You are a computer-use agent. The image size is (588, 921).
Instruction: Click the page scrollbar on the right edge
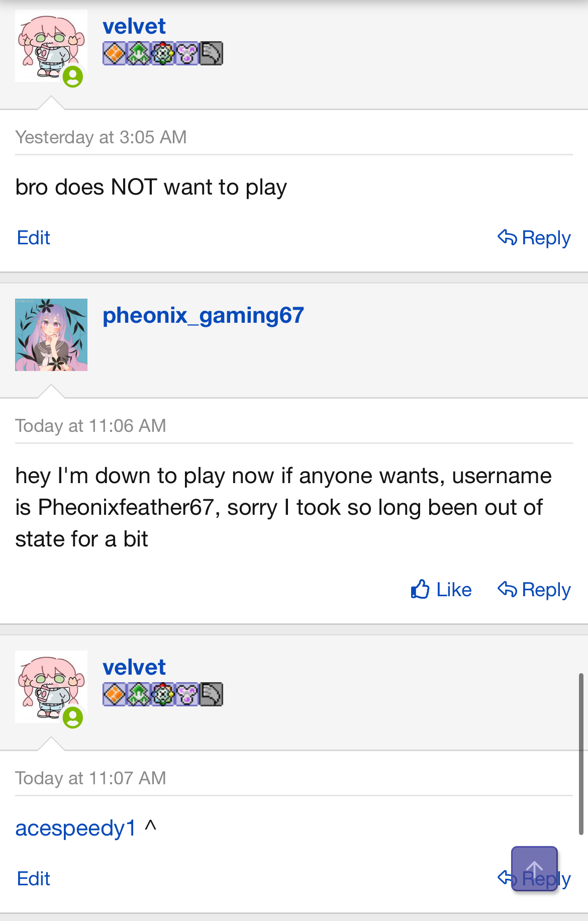click(581, 754)
